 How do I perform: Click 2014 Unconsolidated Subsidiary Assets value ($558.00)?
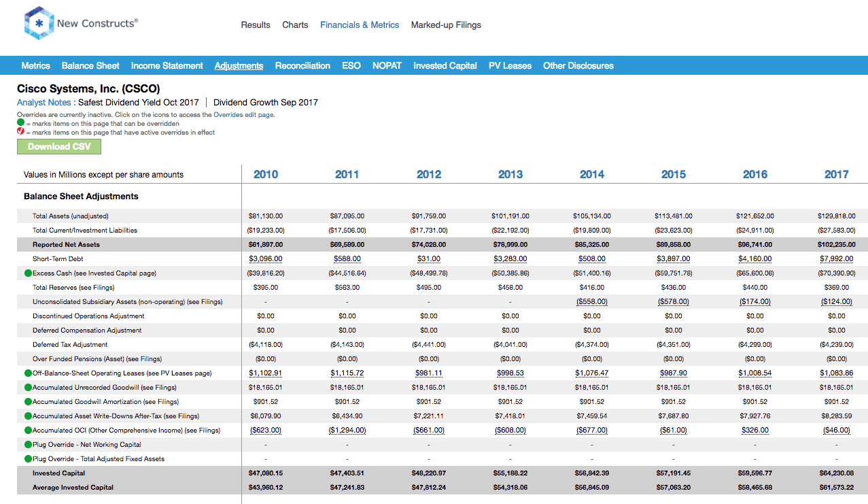[x=592, y=302]
